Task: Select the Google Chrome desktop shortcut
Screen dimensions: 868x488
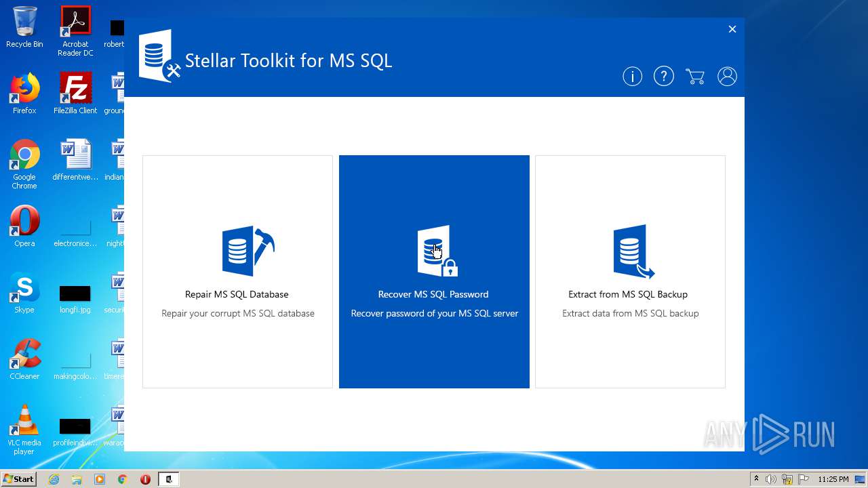Action: click(24, 165)
